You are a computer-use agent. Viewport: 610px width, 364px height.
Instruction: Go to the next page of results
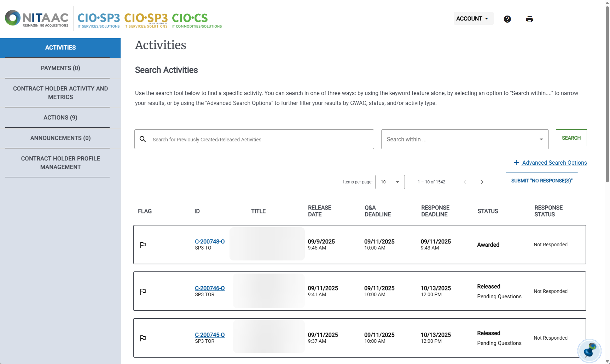click(482, 182)
